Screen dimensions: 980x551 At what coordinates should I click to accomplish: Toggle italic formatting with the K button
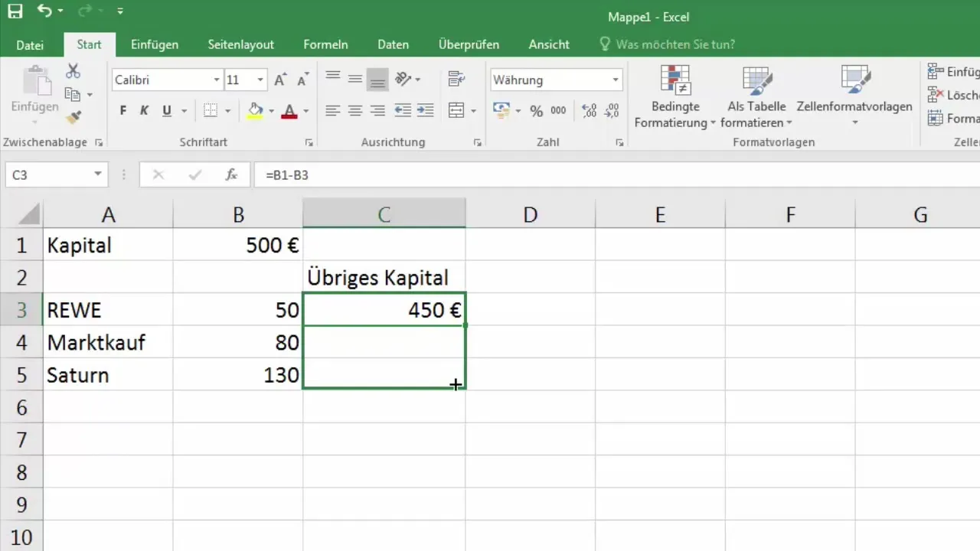point(144,111)
